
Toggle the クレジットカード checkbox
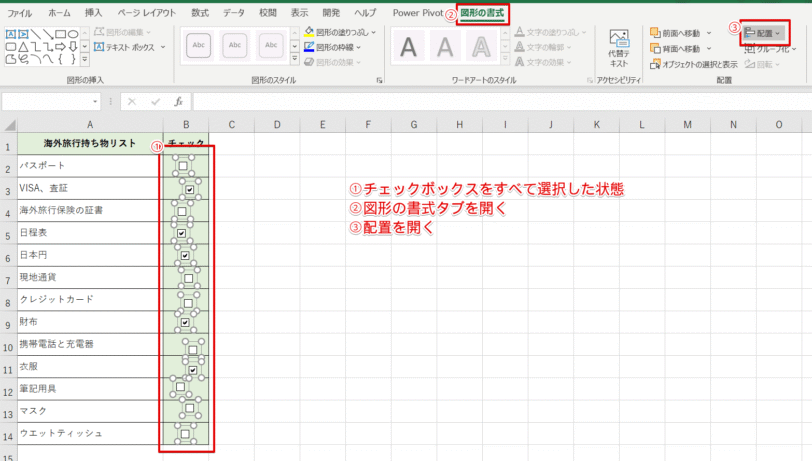(x=188, y=303)
